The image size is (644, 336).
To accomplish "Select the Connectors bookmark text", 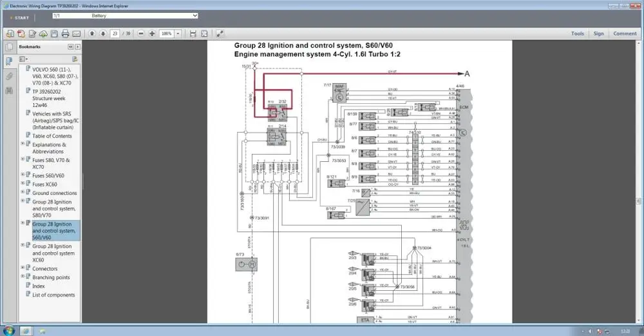I will [x=45, y=268].
